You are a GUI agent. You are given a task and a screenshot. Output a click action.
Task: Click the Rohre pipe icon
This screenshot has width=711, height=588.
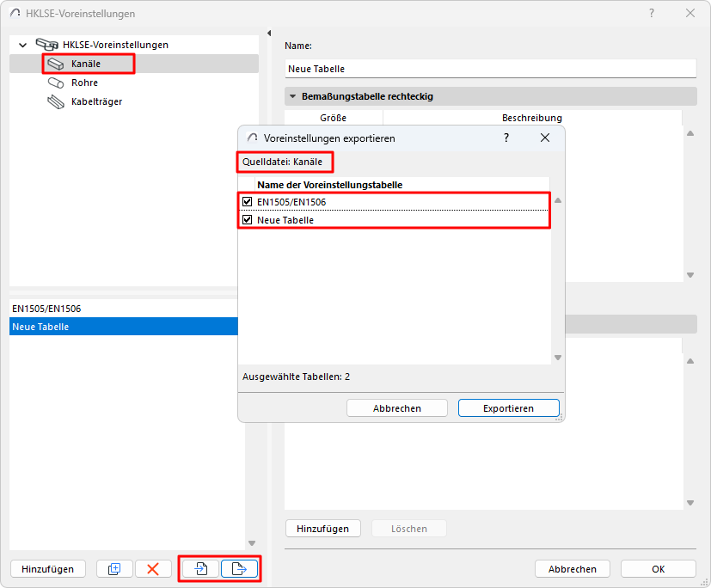pyautogui.click(x=56, y=83)
